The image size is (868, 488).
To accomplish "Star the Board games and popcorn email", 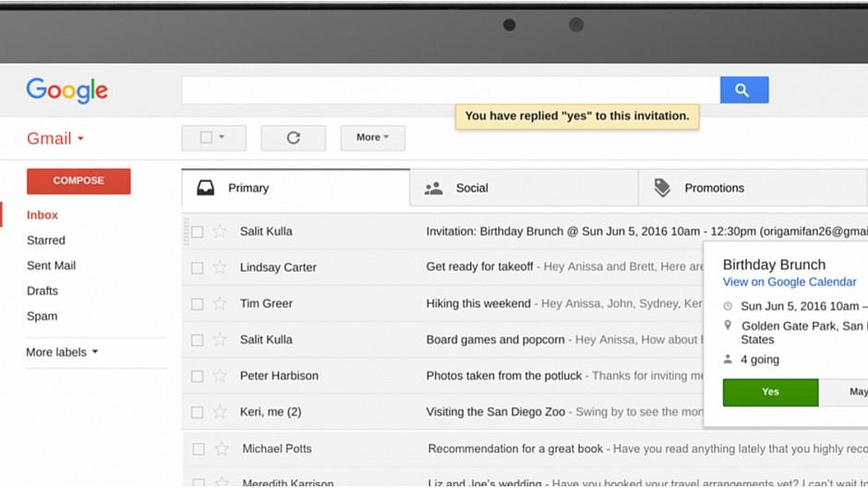I will (220, 339).
